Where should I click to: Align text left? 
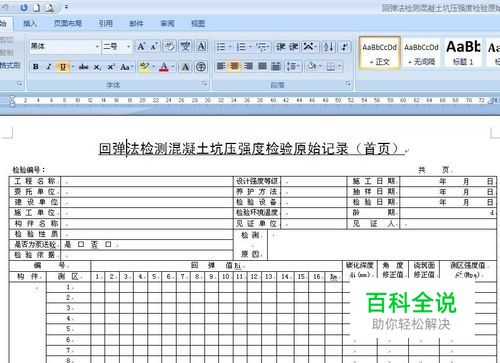(221, 66)
